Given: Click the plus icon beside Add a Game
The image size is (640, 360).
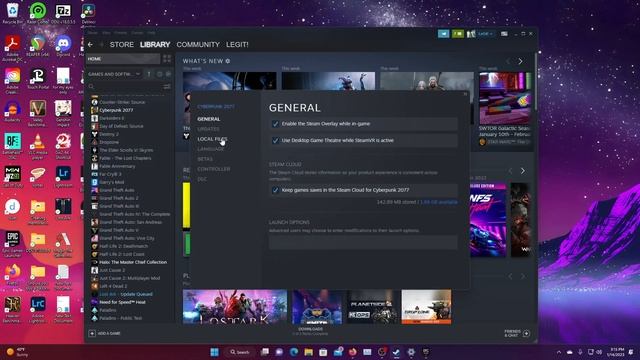Looking at the screenshot, I should click(92, 333).
